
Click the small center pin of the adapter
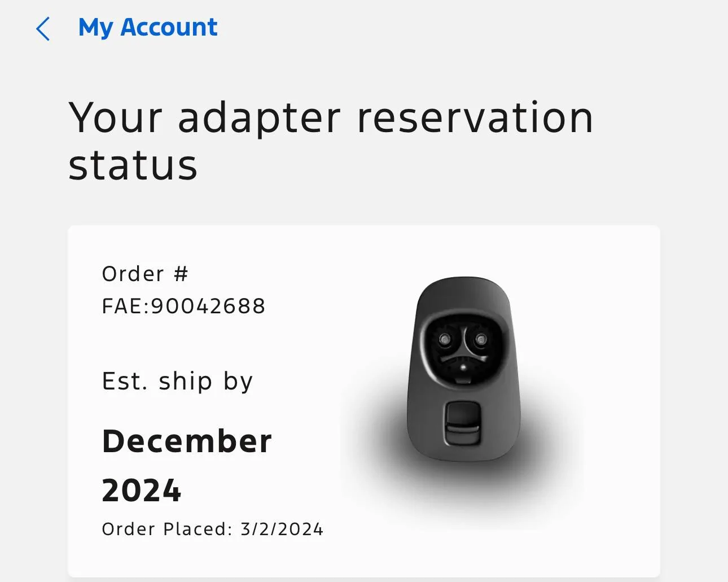coord(463,367)
